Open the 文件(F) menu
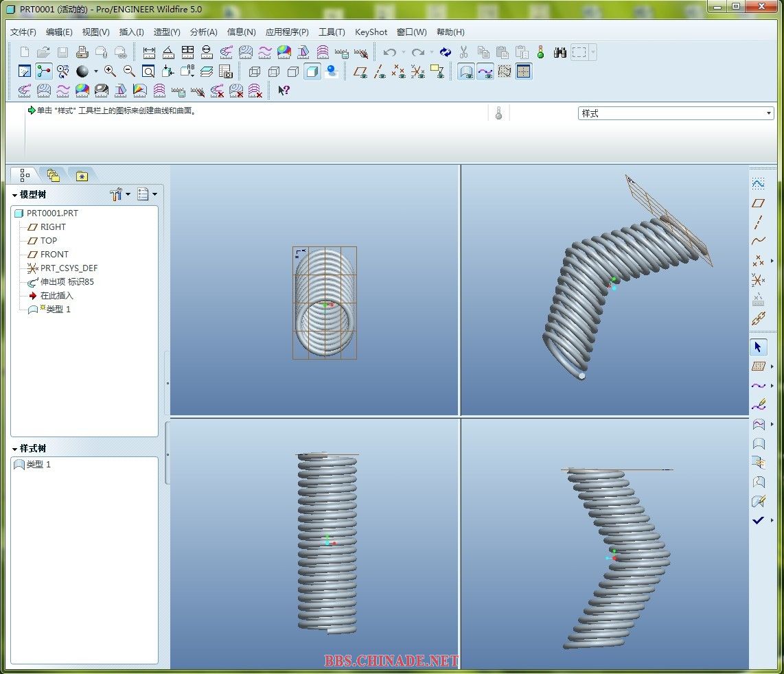The width and height of the screenshot is (784, 674). [x=23, y=32]
